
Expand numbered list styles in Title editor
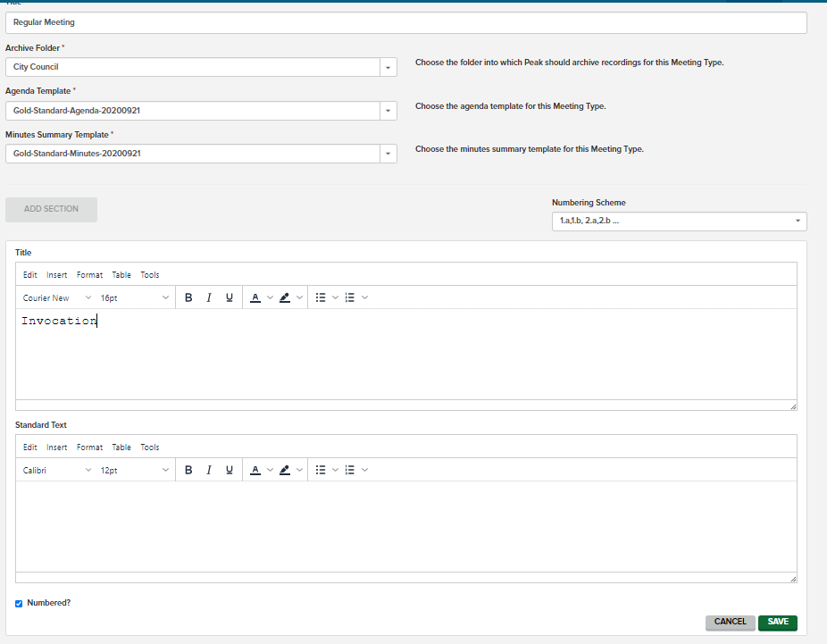coord(364,297)
